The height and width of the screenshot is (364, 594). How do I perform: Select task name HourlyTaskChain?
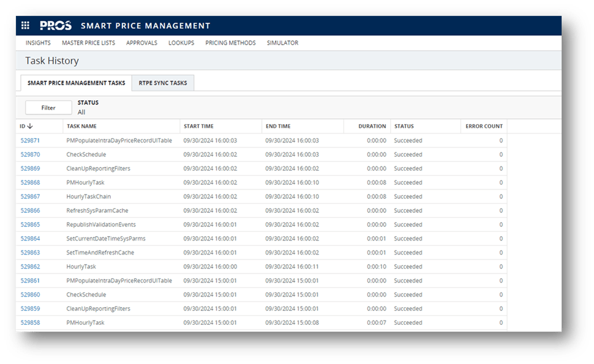pos(89,196)
